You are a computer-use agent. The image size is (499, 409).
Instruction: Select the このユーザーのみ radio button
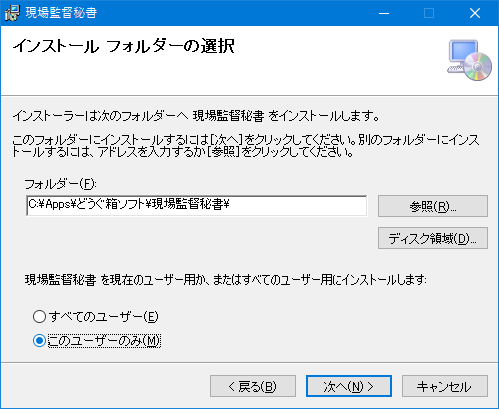pos(39,341)
